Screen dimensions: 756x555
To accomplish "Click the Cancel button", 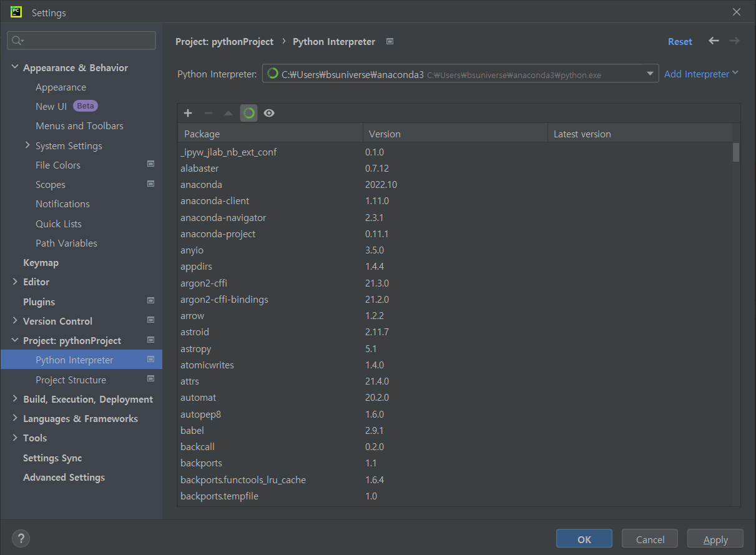I will point(650,539).
